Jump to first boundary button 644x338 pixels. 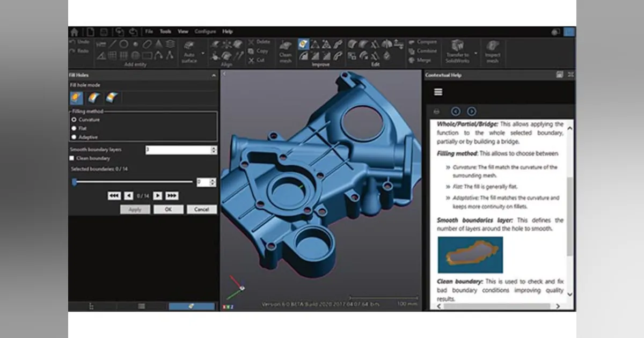click(114, 196)
